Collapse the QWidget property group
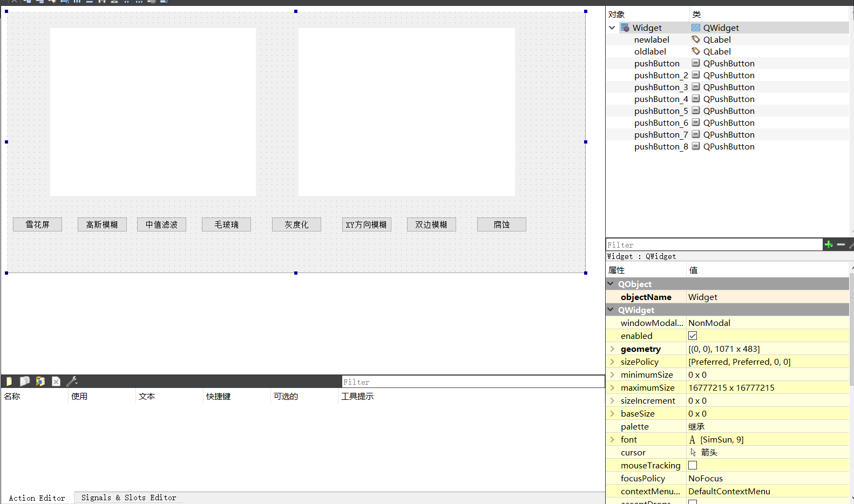The image size is (854, 504). (x=611, y=310)
